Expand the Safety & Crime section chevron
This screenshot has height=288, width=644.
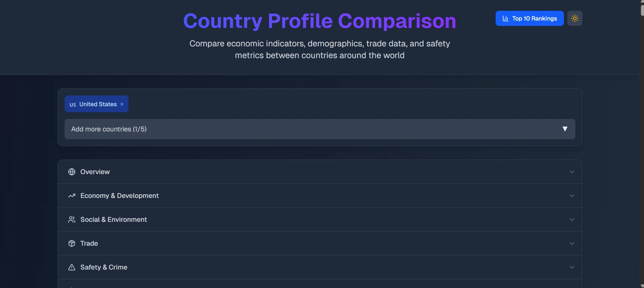(x=572, y=267)
